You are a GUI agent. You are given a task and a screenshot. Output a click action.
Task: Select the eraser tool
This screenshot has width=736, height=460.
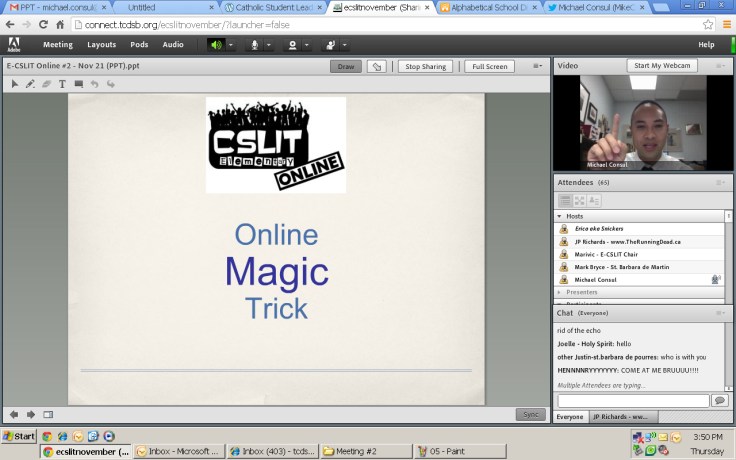click(46, 84)
